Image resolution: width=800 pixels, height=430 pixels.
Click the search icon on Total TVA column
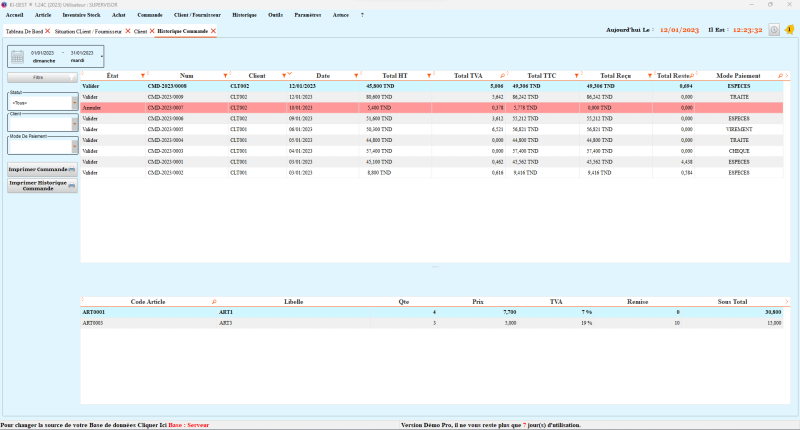[x=502, y=76]
